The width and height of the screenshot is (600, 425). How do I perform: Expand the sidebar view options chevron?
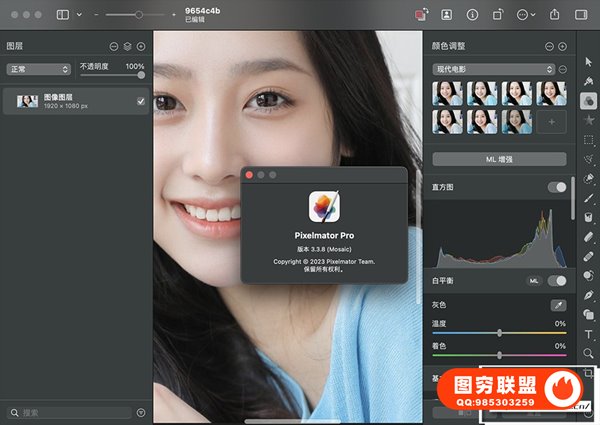78,15
